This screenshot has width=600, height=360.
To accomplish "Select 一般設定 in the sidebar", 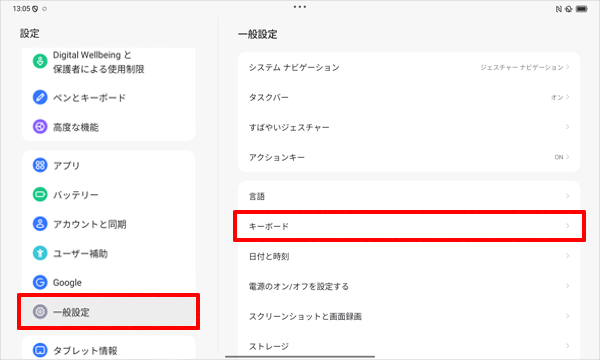I will [108, 312].
